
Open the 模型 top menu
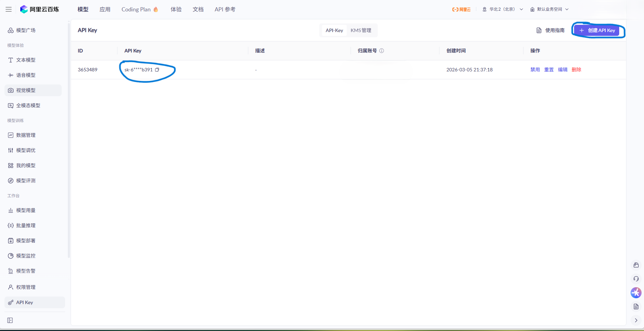83,9
